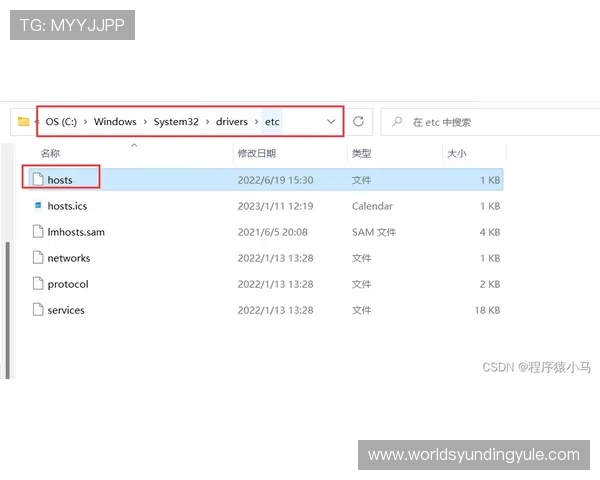
Task: Navigate to drivers breadcrumb
Action: click(232, 122)
